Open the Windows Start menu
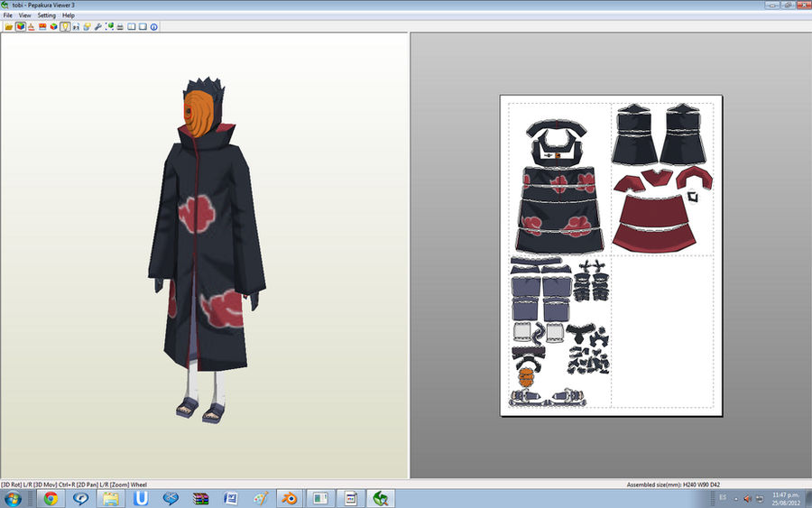The height and width of the screenshot is (508, 812). click(14, 499)
